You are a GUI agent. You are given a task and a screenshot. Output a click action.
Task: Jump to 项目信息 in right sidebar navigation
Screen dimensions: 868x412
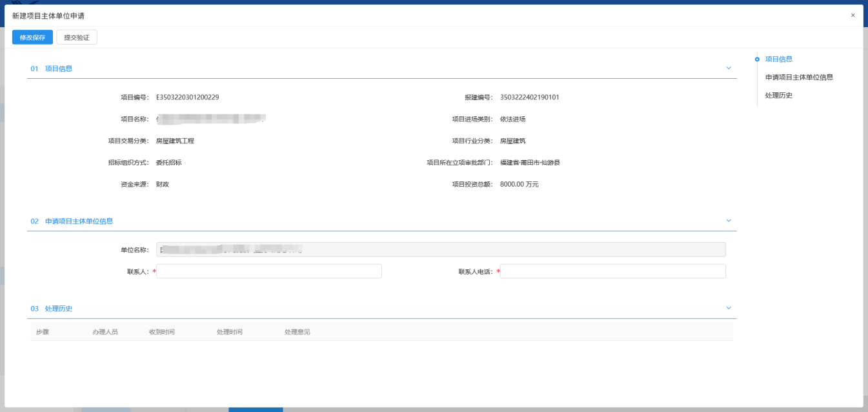778,59
